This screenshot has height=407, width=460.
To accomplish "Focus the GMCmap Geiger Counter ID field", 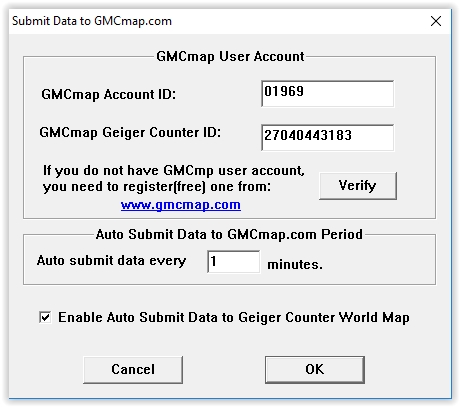I will pos(328,138).
